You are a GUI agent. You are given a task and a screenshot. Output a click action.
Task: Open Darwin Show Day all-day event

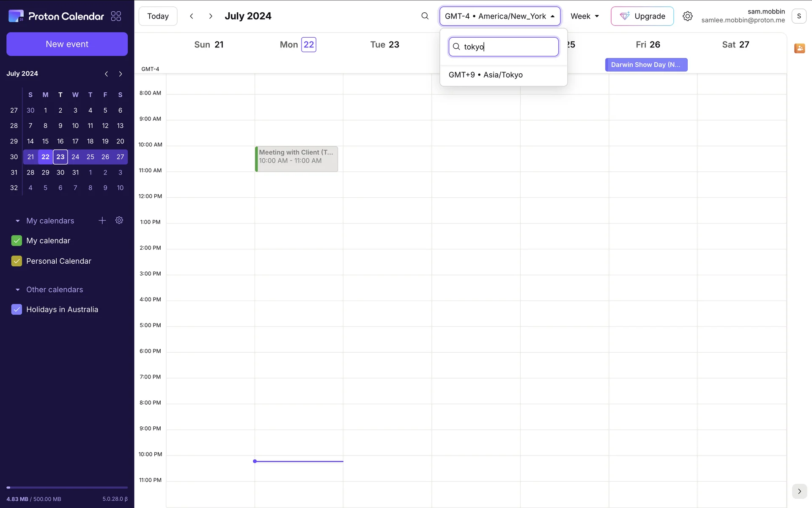pos(646,65)
